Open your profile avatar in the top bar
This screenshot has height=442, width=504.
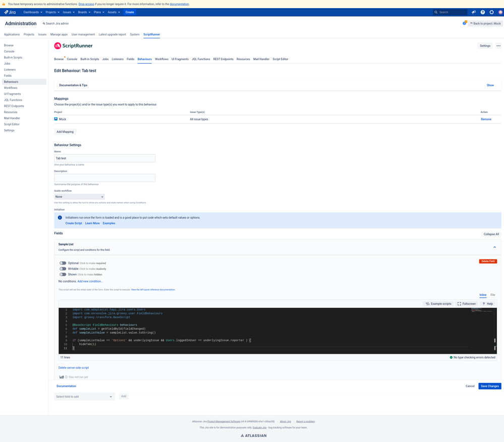tap(500, 12)
